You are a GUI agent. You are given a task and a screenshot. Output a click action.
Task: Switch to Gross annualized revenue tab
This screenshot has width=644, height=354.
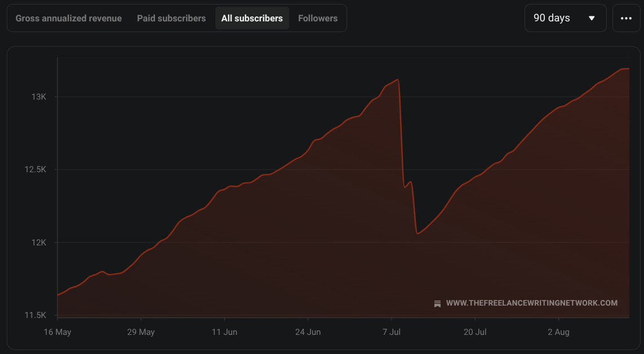point(69,18)
